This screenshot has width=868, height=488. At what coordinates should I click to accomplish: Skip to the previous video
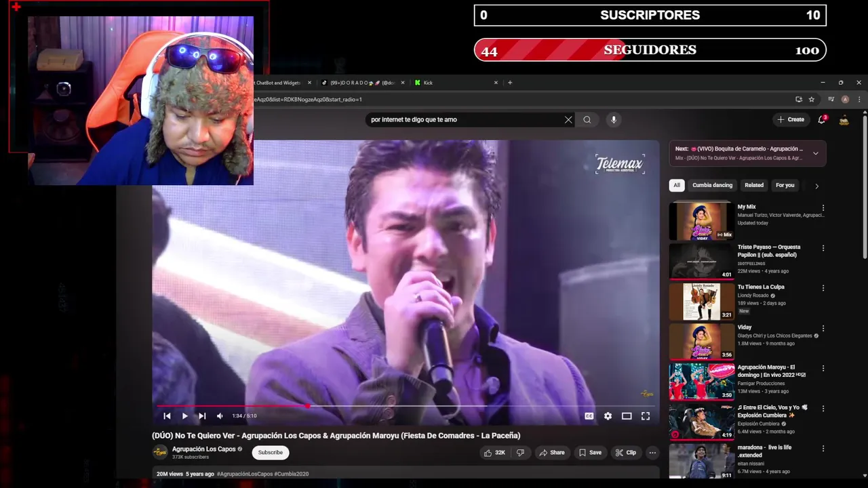(167, 416)
